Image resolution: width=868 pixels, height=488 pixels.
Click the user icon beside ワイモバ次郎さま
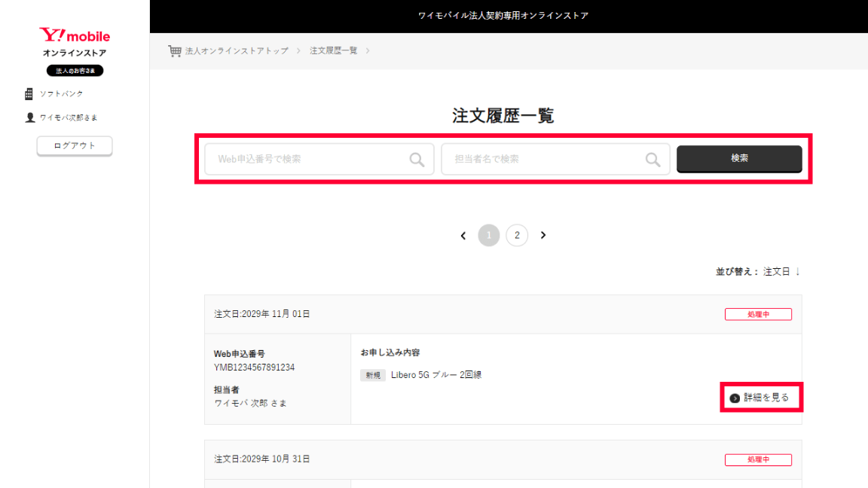pyautogui.click(x=30, y=117)
